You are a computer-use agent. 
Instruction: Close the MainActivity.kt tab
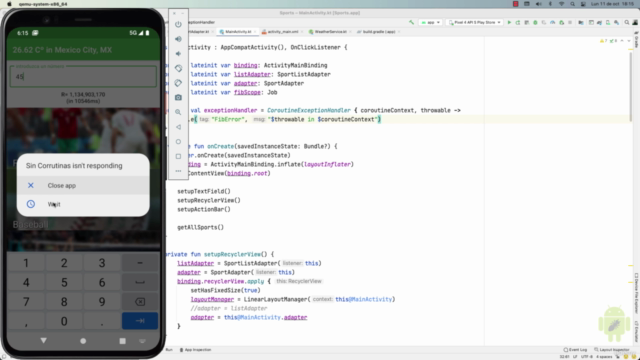[255, 31]
